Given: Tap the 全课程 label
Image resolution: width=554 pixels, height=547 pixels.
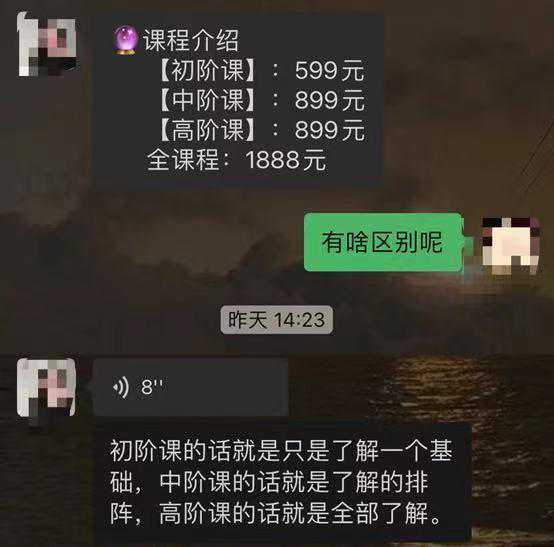Looking at the screenshot, I should 183,160.
